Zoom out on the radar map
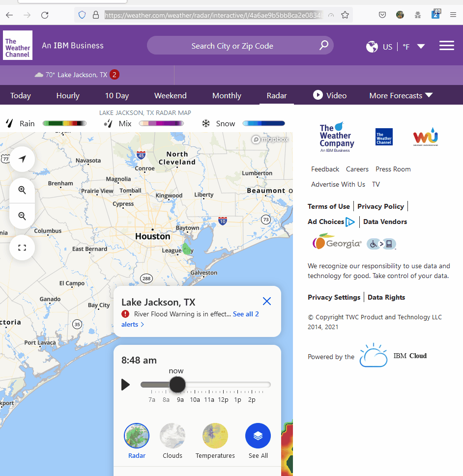The width and height of the screenshot is (463, 476). click(22, 216)
